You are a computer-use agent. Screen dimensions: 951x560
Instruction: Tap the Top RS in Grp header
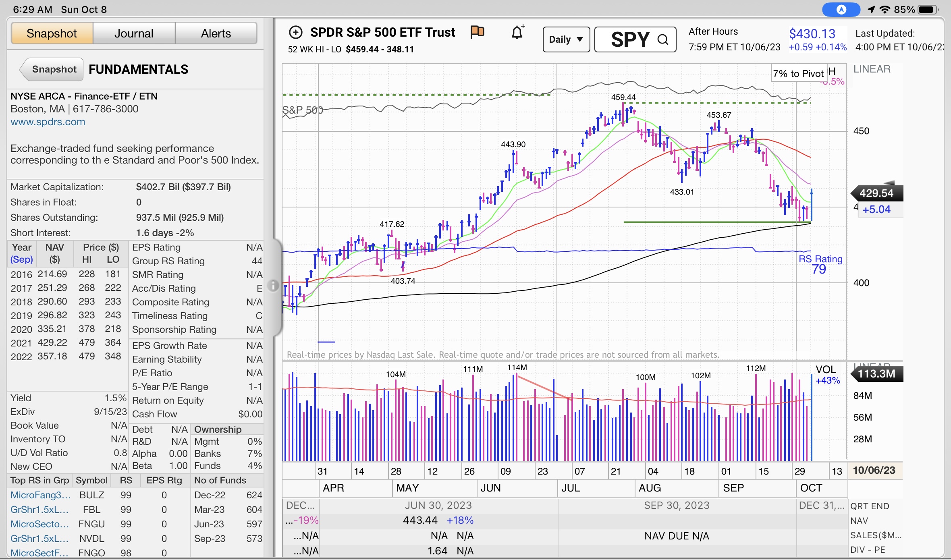point(40,480)
